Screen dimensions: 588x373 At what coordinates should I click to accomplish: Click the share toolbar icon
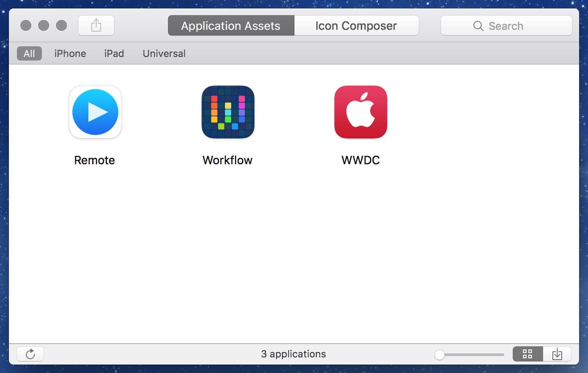coord(96,25)
